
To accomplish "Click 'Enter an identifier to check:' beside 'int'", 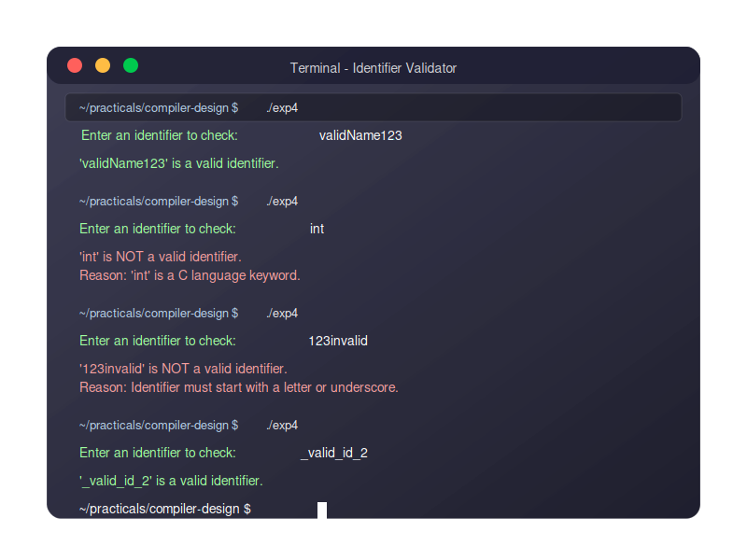I will (x=158, y=229).
